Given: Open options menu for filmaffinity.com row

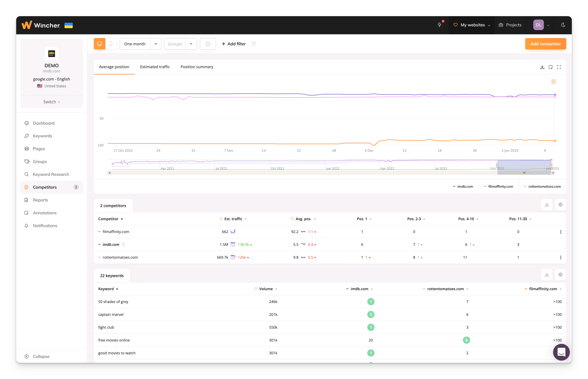Looking at the screenshot, I should [x=561, y=232].
